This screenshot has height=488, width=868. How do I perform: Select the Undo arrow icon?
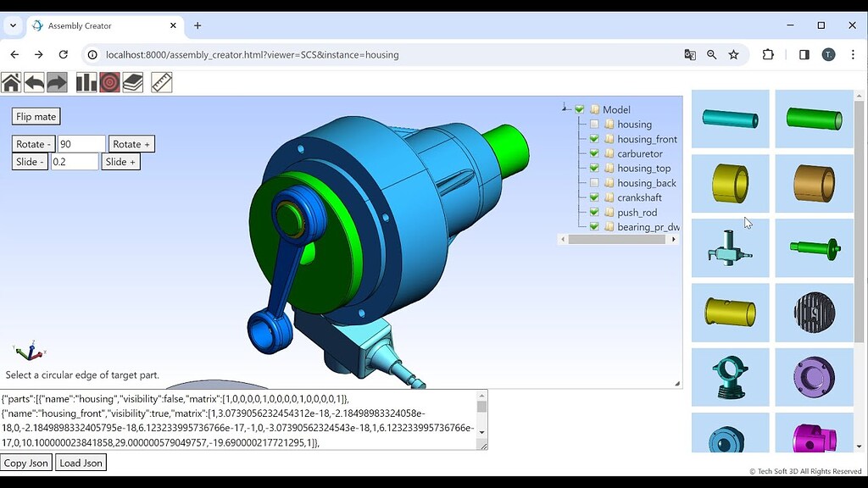click(x=35, y=81)
